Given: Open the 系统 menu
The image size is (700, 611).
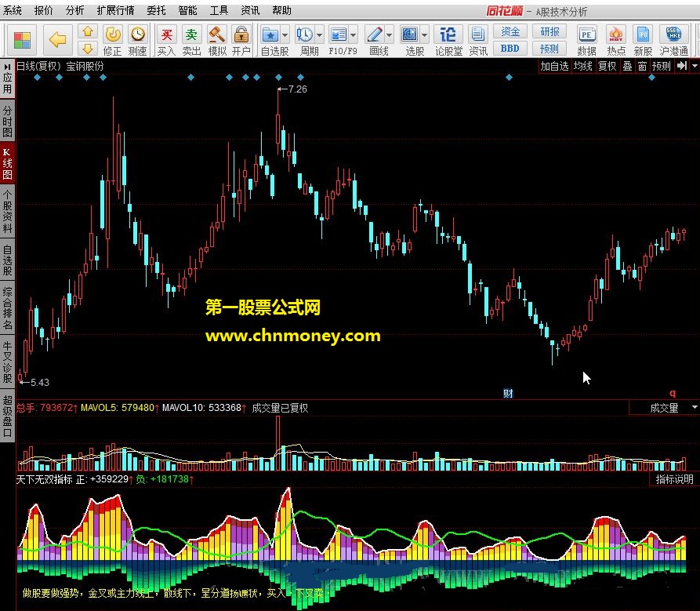Looking at the screenshot, I should [x=13, y=10].
